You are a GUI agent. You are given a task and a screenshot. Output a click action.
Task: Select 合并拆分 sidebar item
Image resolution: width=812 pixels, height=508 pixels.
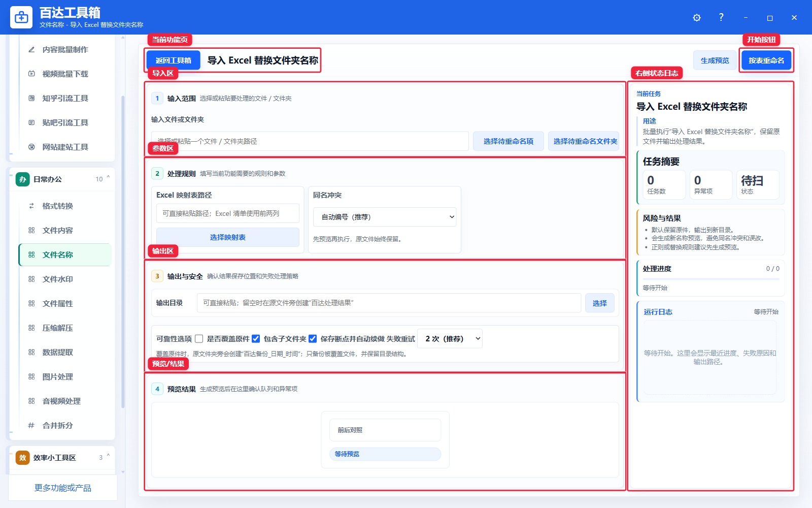pyautogui.click(x=65, y=426)
